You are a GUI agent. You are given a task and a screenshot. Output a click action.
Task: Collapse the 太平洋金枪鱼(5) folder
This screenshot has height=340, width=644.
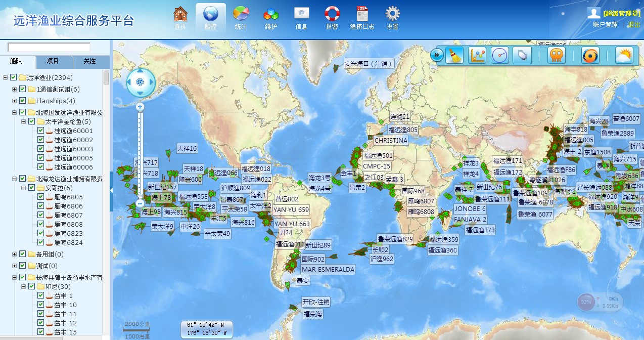[24, 121]
